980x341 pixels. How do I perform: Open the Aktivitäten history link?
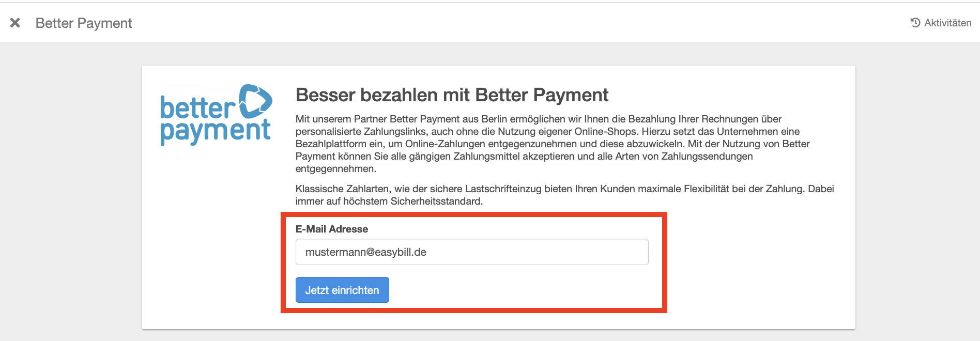pos(941,23)
